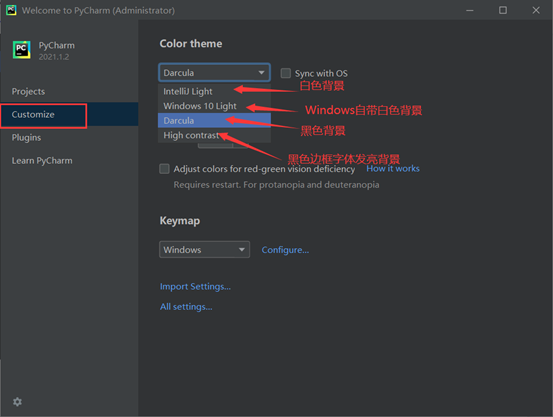Image resolution: width=553 pixels, height=417 pixels.
Task: Minimize the Welcome to PyCharm window
Action: coord(470,10)
